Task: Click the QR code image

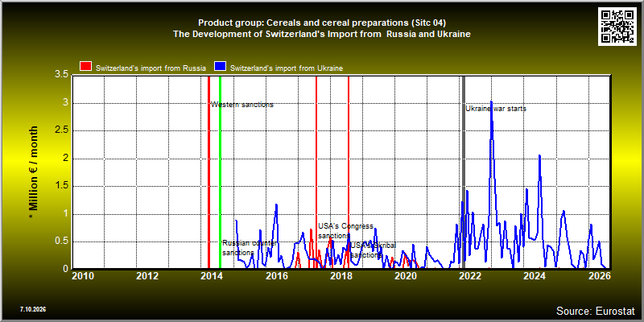Action: tap(618, 27)
